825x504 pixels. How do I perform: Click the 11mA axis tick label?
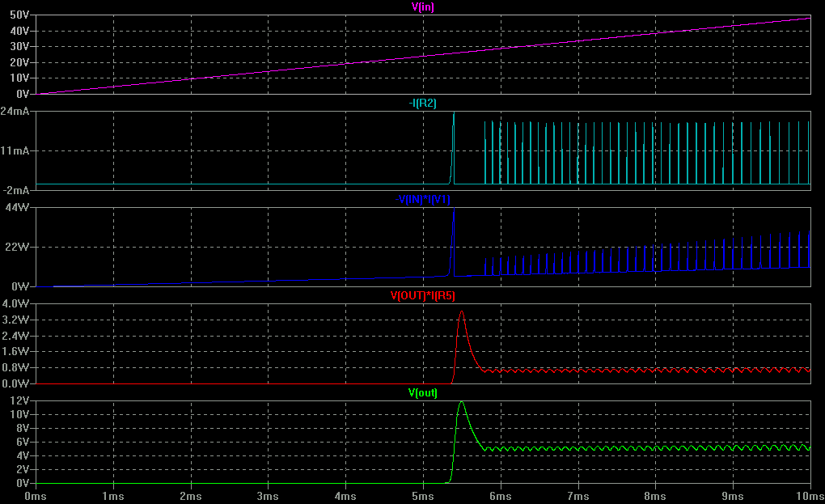[x=15, y=150]
